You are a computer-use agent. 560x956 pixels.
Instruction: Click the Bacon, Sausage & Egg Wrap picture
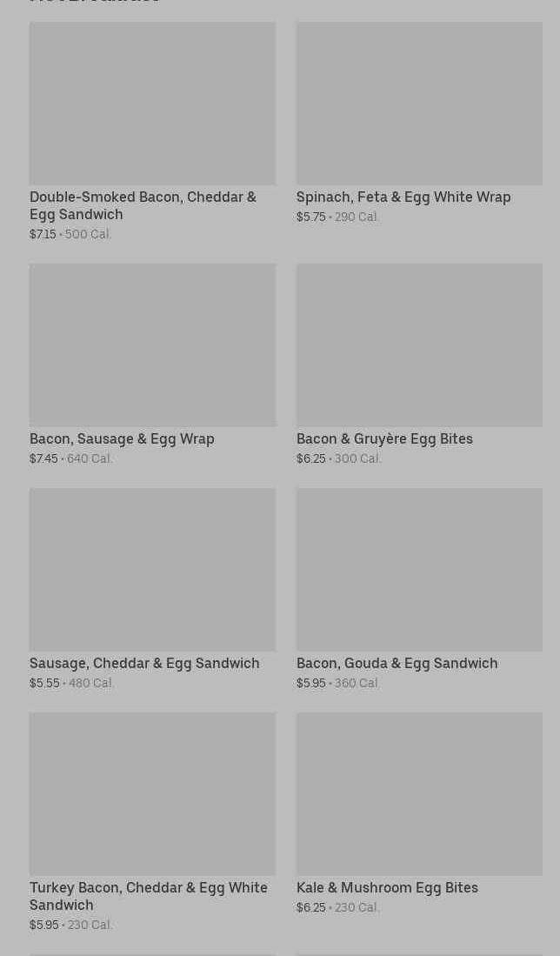click(x=152, y=344)
